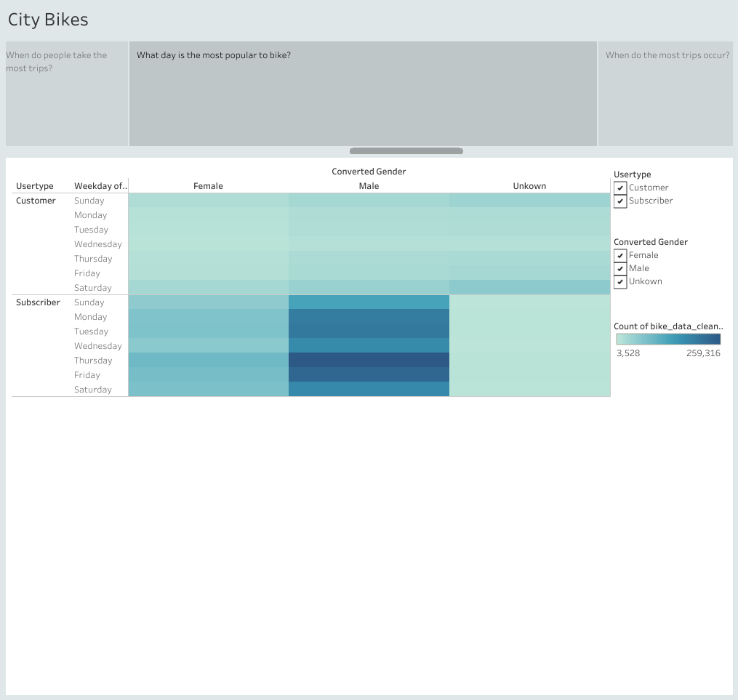Select the Subscriber row group label
The image size is (738, 700).
[x=38, y=302]
